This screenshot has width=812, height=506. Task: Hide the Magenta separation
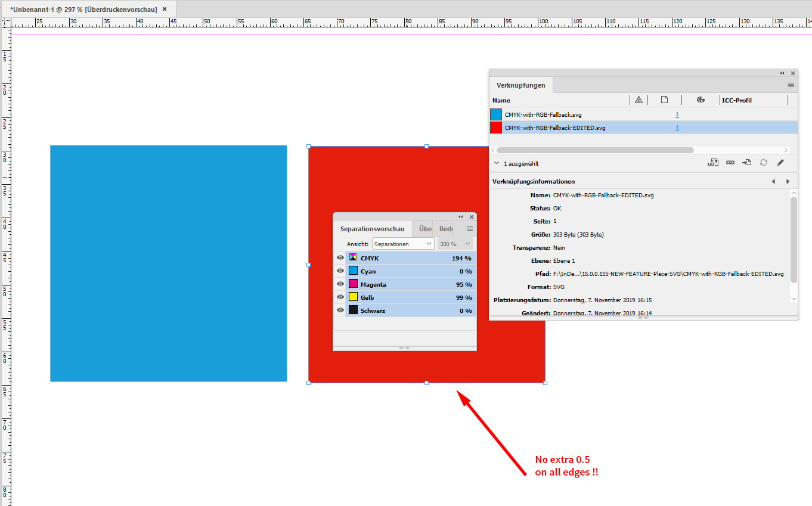340,284
